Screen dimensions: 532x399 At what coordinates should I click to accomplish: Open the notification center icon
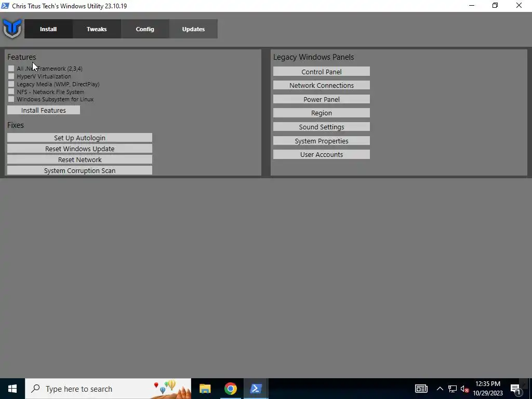[516, 389]
